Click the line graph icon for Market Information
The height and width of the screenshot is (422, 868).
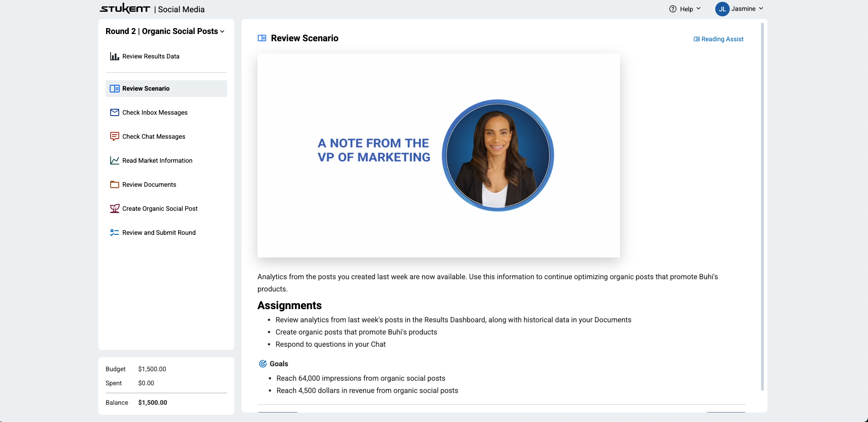115,160
